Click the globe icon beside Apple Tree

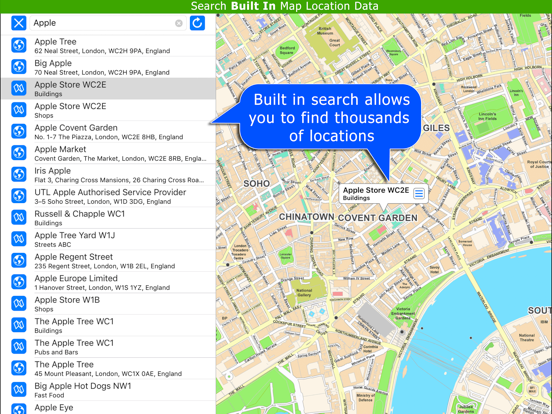19,45
